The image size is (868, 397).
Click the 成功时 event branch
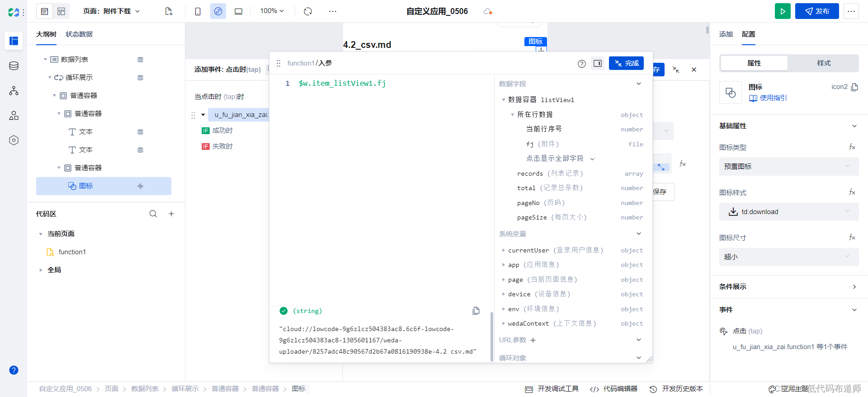point(217,131)
